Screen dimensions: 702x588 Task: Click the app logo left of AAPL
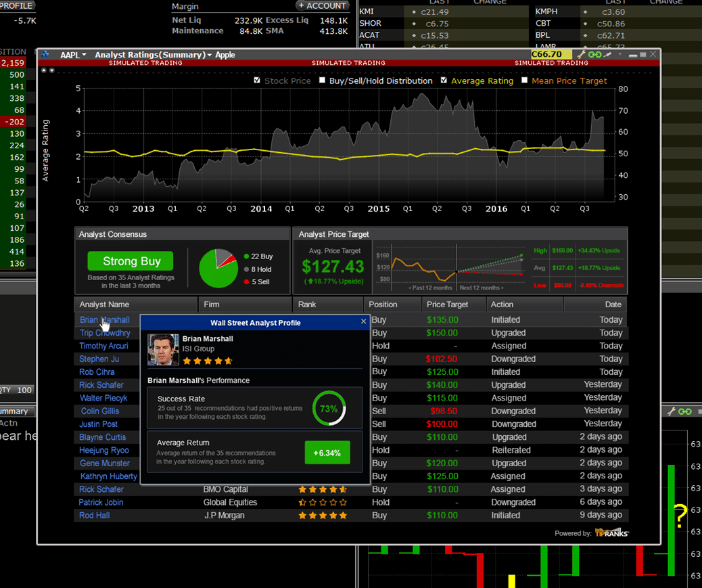coord(45,54)
